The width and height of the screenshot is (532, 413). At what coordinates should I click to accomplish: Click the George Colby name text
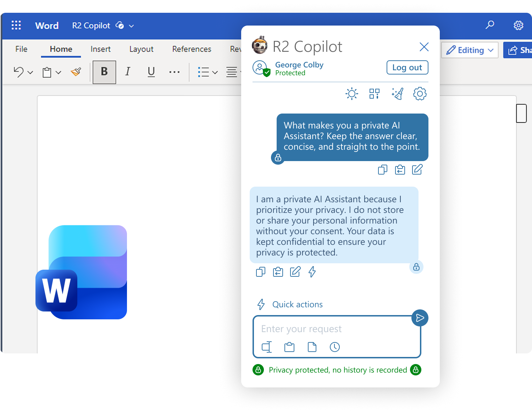click(299, 65)
